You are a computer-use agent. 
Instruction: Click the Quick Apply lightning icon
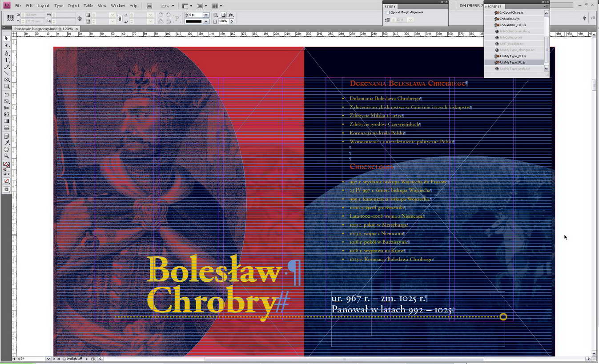[x=584, y=18]
